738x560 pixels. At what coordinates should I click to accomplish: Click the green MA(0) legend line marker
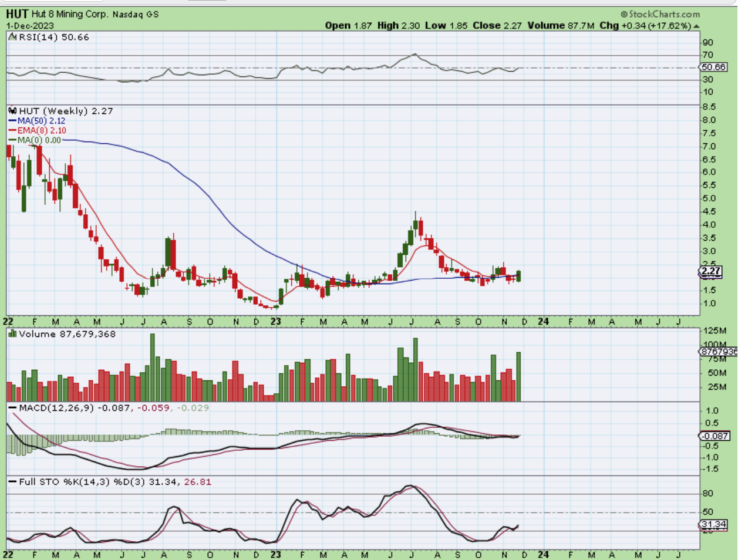[12, 140]
